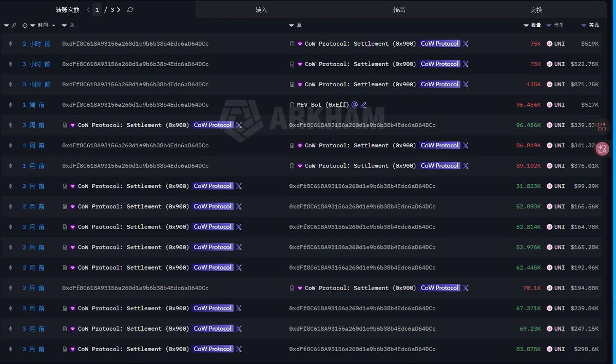Open the filter for the 代币 token column
616x364 pixels.
(x=550, y=25)
